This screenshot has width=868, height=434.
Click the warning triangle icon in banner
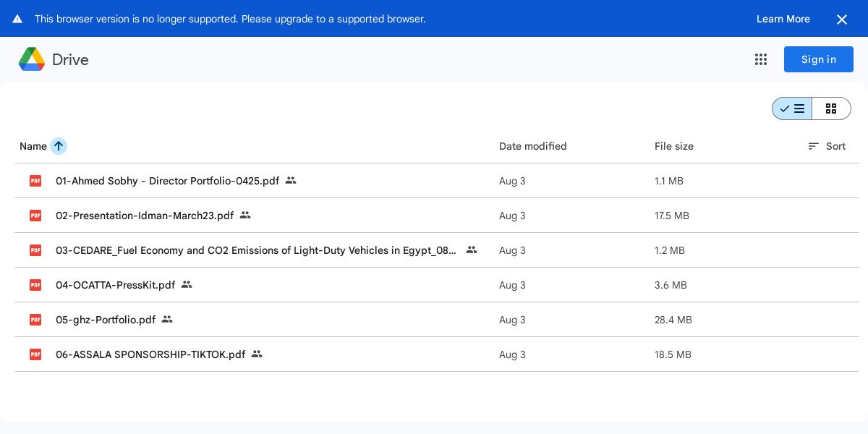[17, 19]
